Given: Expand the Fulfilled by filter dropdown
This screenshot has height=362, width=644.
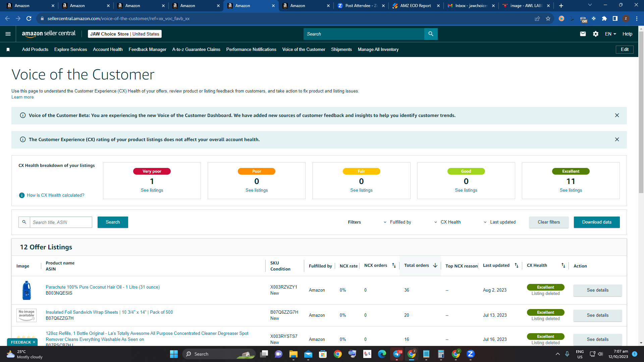Looking at the screenshot, I should [x=397, y=222].
